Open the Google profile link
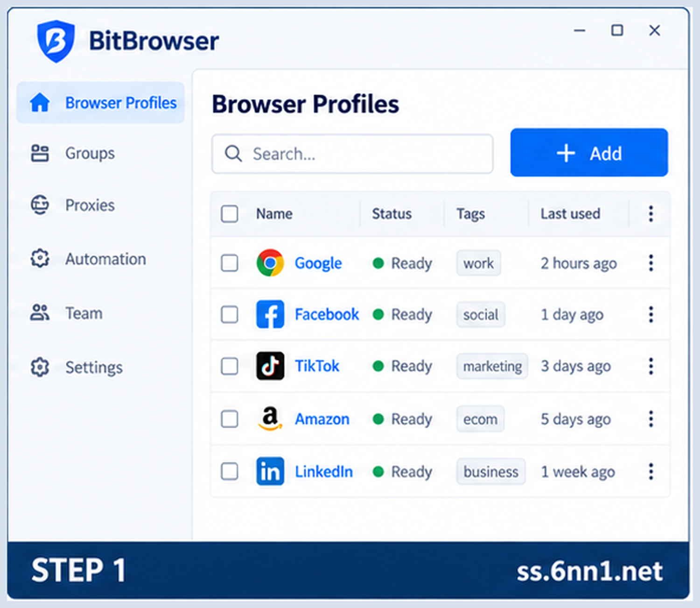This screenshot has width=700, height=608. [x=318, y=263]
